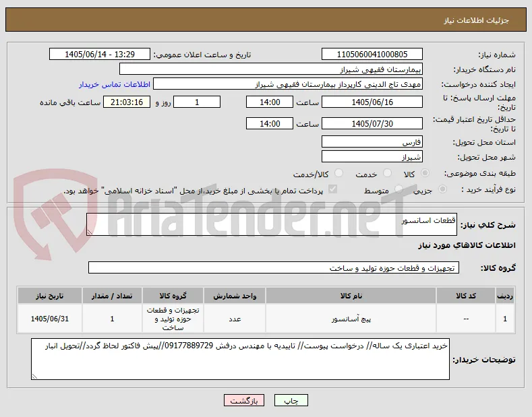Click the delivery city field شیراز

[372, 157]
